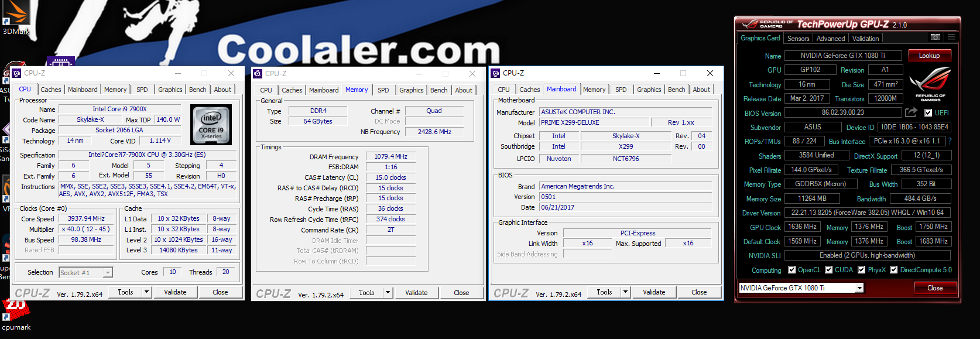Click Tools button in Memory window
The width and height of the screenshot is (980, 339).
coord(366,293)
